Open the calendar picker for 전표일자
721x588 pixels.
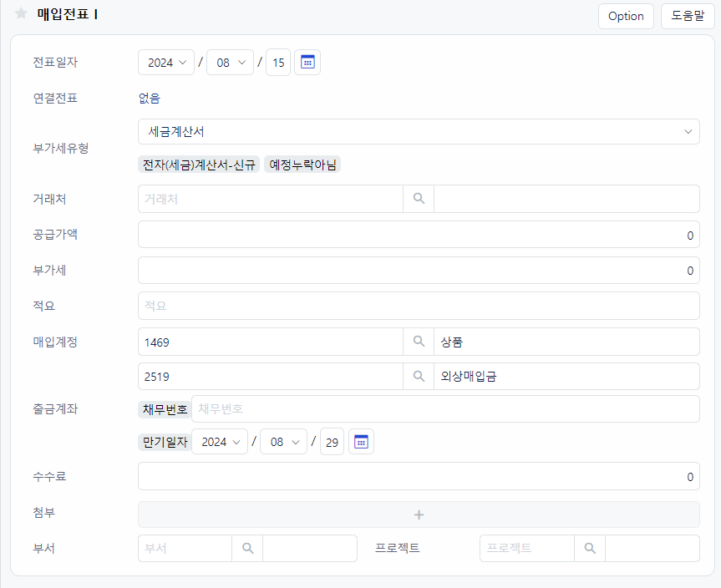[307, 62]
